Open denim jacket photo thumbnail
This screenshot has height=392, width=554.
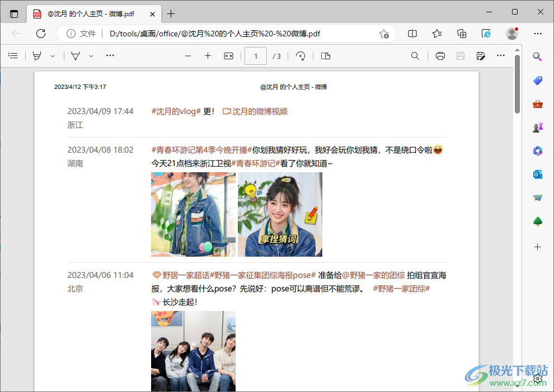coord(193,214)
